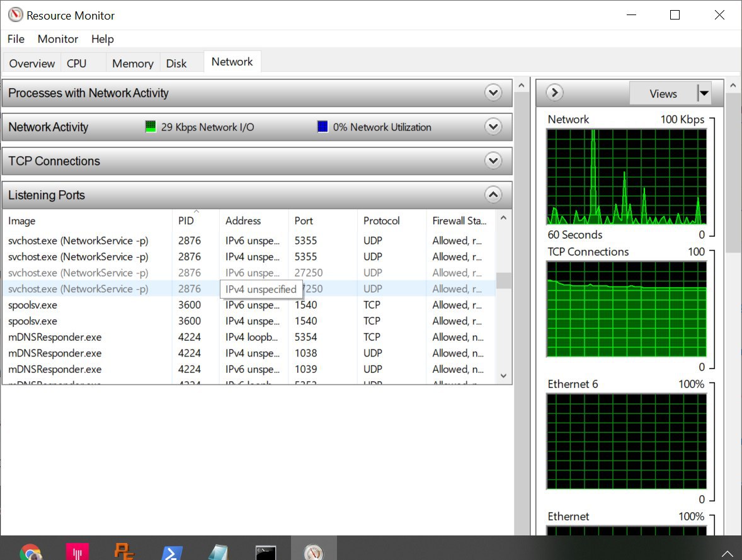Open the orange PE app in taskbar
Image resolution: width=742 pixels, height=560 pixels.
point(125,551)
